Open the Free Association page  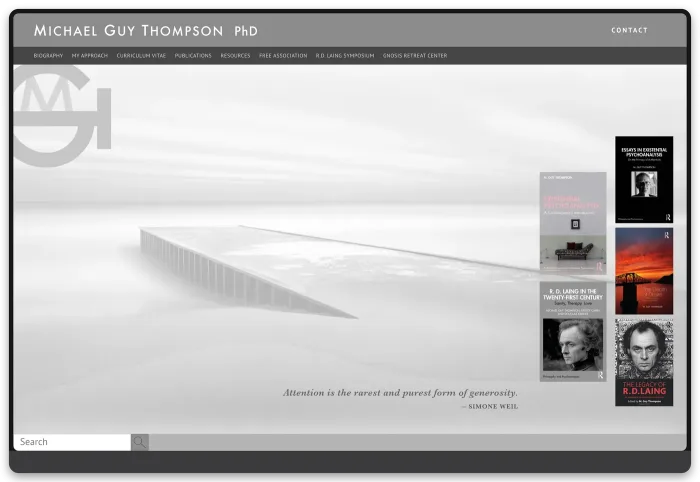(283, 56)
